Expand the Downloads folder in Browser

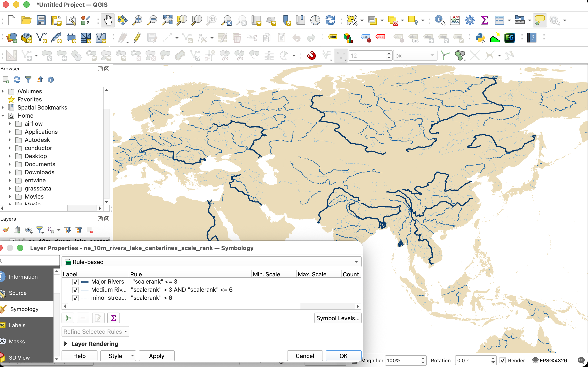click(x=10, y=172)
